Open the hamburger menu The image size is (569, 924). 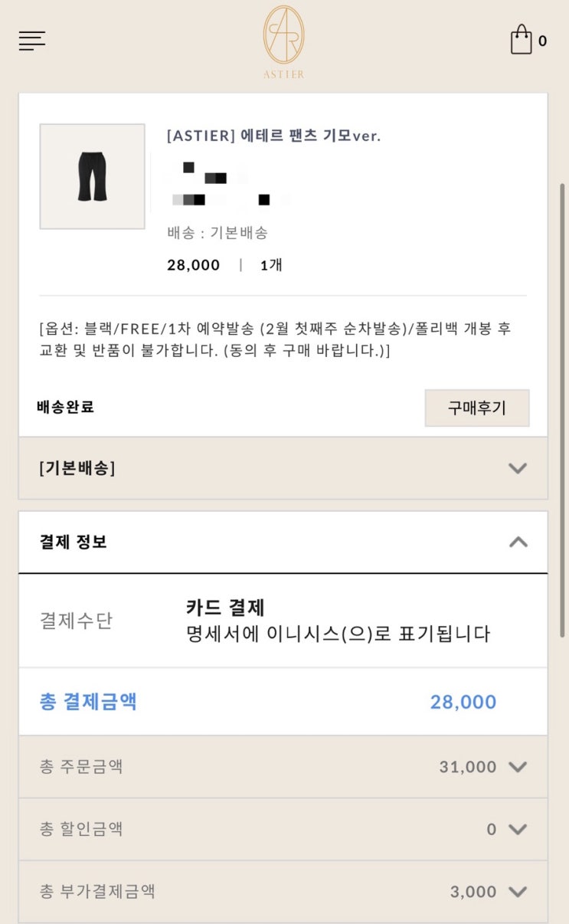point(32,41)
